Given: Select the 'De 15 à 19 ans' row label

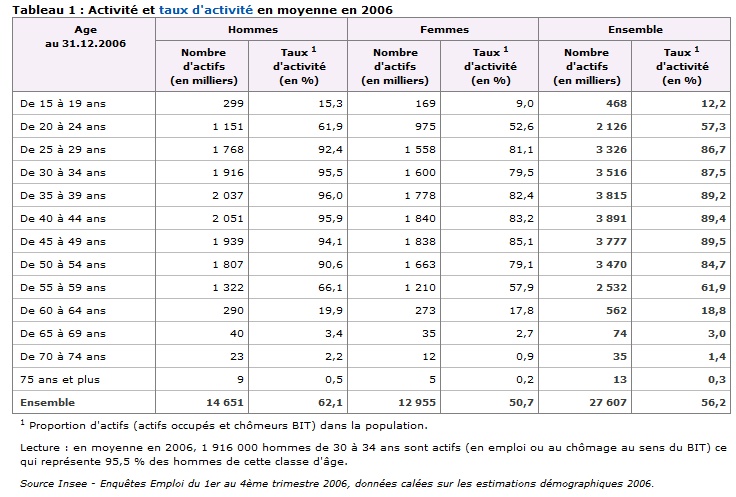Looking at the screenshot, I should tap(63, 104).
